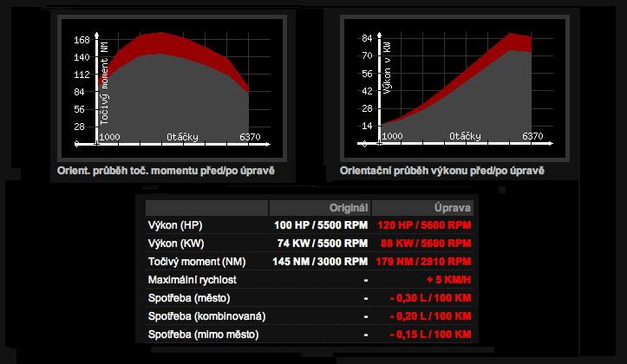Image resolution: width=627 pixels, height=364 pixels.
Task: Click the 'Maximální rychlost' row label
Action: click(193, 280)
